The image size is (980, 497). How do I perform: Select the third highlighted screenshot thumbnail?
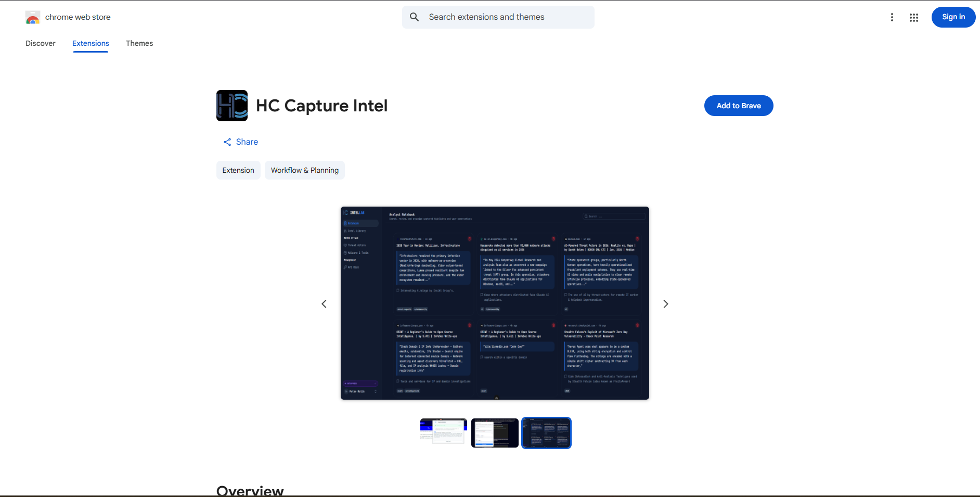pyautogui.click(x=546, y=432)
